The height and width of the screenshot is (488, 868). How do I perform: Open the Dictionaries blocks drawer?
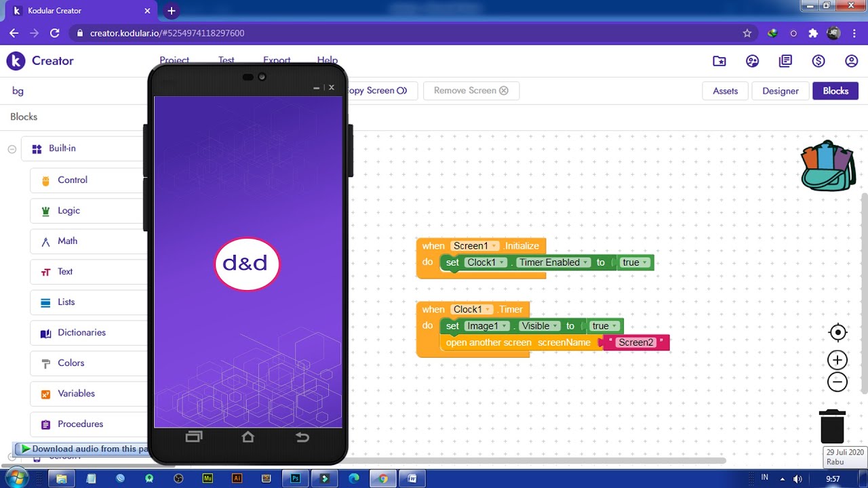(88, 333)
